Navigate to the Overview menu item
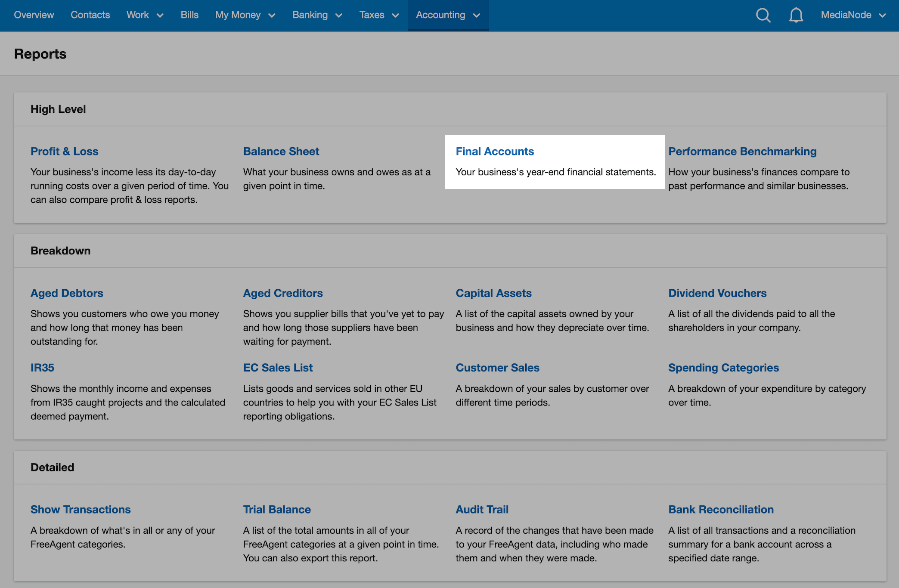Screen dimensions: 899x588 tap(34, 15)
